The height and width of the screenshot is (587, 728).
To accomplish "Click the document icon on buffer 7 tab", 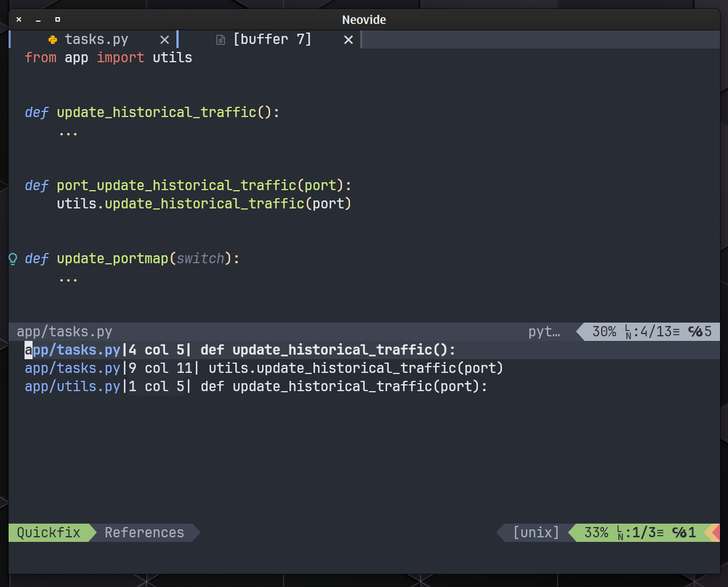I will coord(220,40).
